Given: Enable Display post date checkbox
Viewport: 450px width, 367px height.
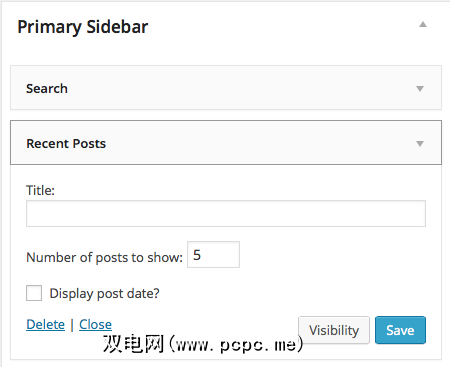Looking at the screenshot, I should [x=34, y=293].
